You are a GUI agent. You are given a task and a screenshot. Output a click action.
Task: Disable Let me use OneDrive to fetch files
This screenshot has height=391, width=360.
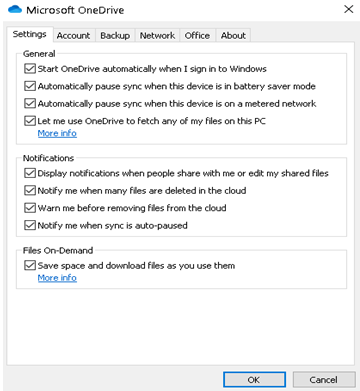pos(30,121)
